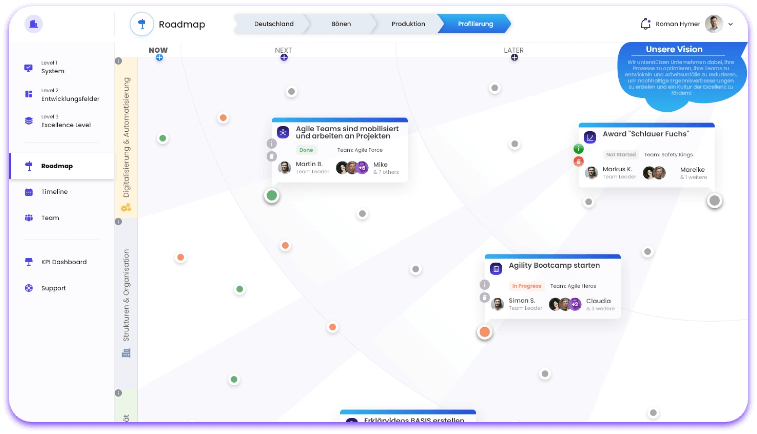Add an item with the plus under NEXT
Viewport: 757px width, 434px height.
tap(284, 58)
